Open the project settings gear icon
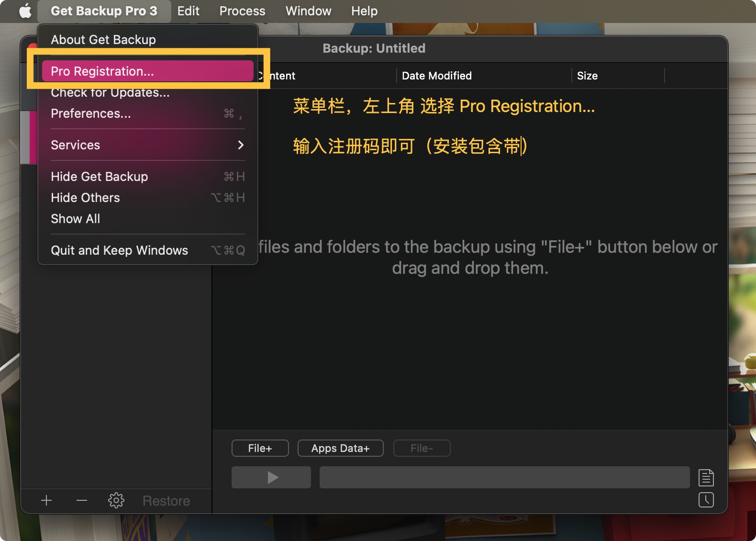 pos(116,500)
